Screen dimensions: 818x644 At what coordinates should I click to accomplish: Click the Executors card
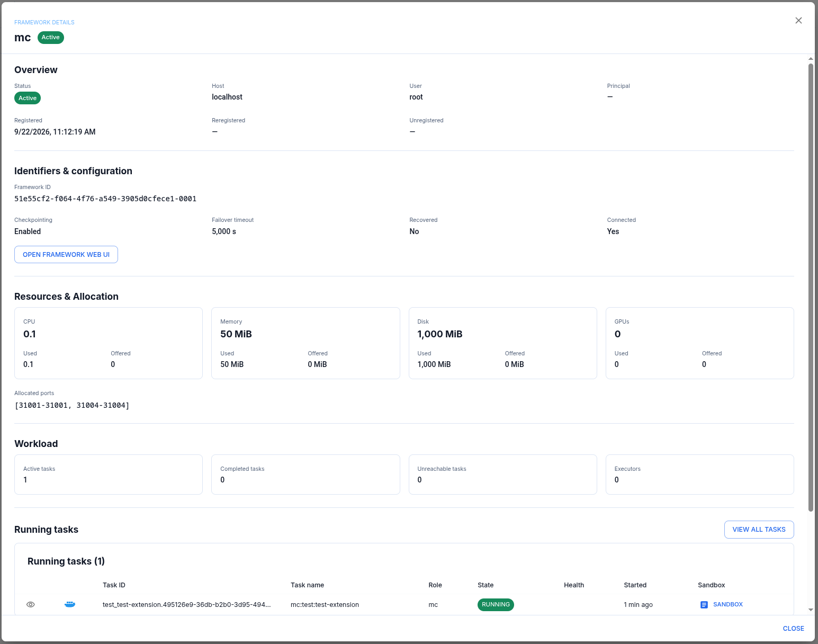699,475
